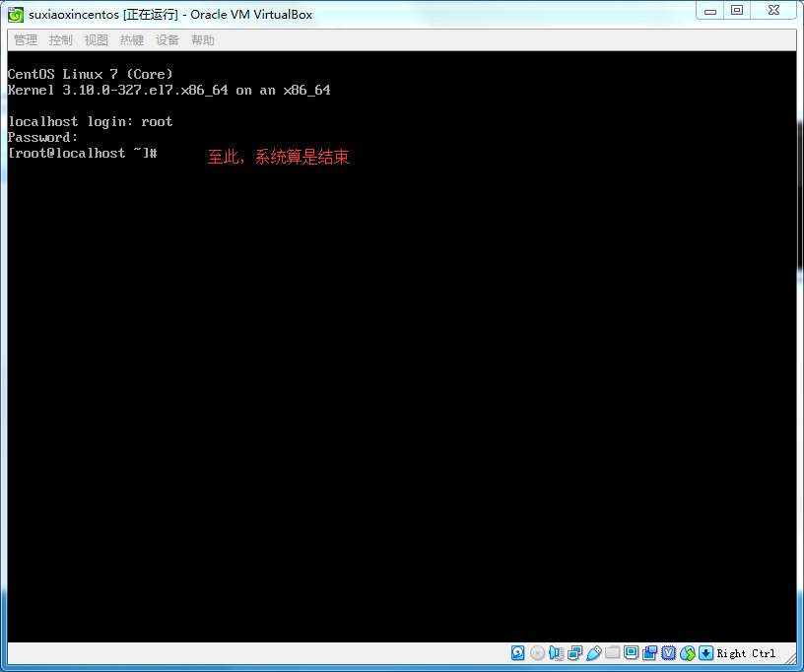Open the 管理 menu
Viewport: 804px width, 672px height.
coord(26,40)
